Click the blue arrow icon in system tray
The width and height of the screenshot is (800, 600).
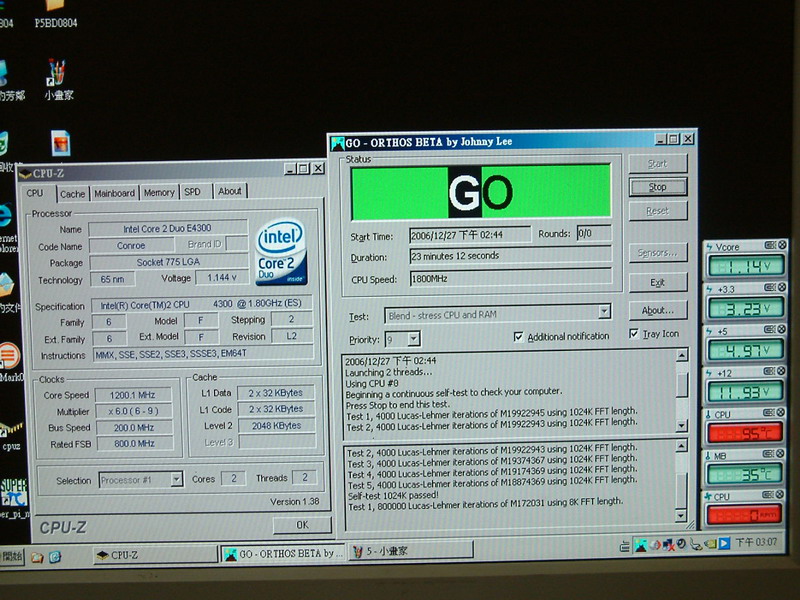[724, 543]
